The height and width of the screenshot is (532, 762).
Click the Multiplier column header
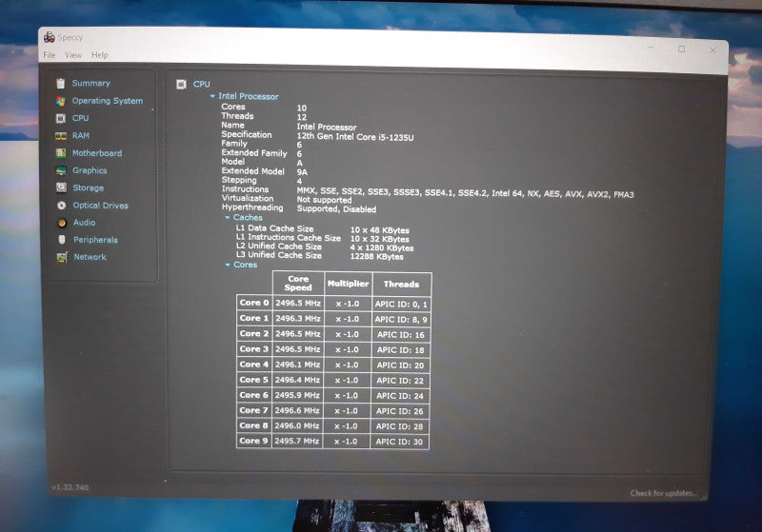[348, 284]
